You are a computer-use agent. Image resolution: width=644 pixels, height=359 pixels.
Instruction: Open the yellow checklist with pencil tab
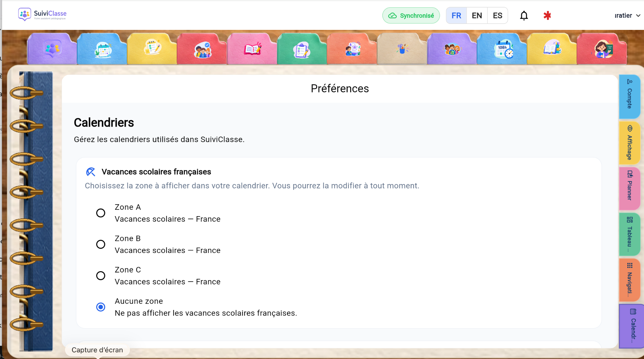click(x=152, y=49)
